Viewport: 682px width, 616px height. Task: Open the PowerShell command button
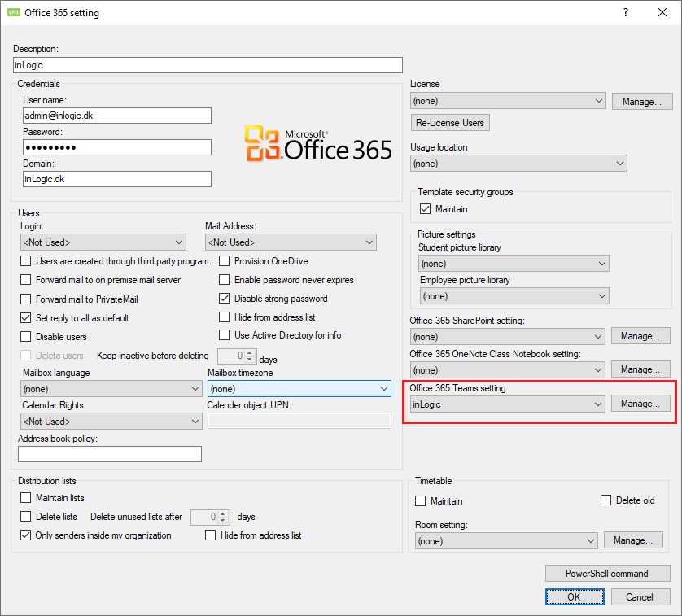pos(607,574)
